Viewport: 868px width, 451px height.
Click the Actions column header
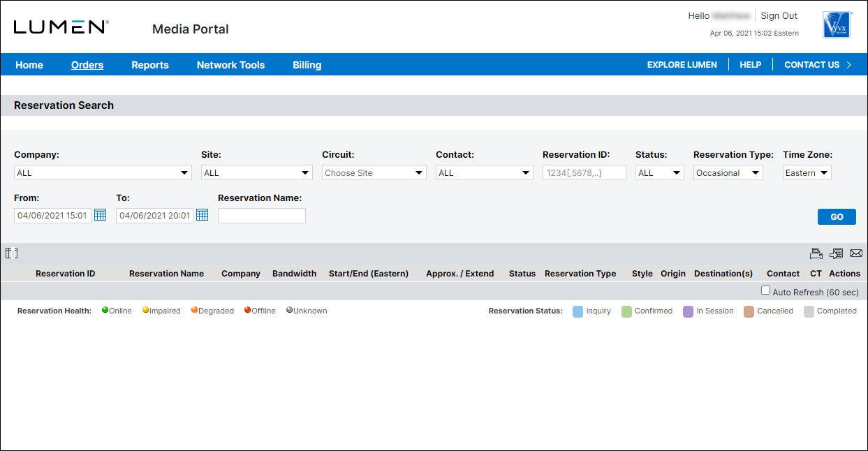pyautogui.click(x=845, y=274)
